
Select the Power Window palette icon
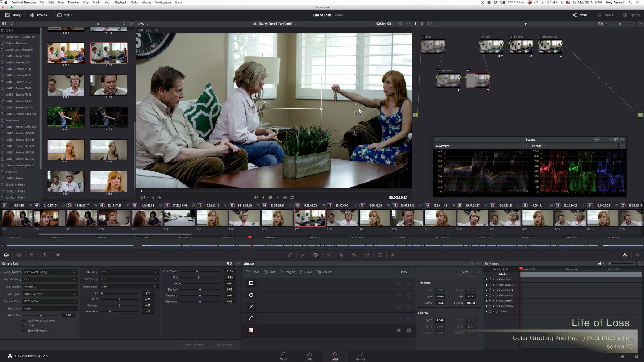point(316,255)
